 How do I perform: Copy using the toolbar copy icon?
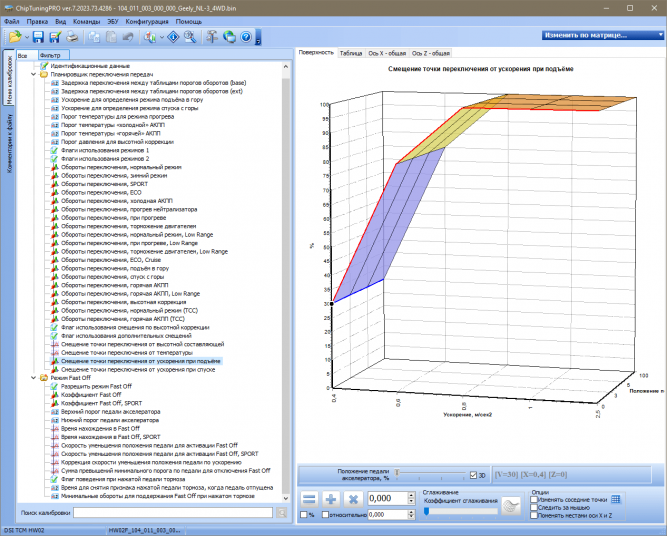point(94,37)
